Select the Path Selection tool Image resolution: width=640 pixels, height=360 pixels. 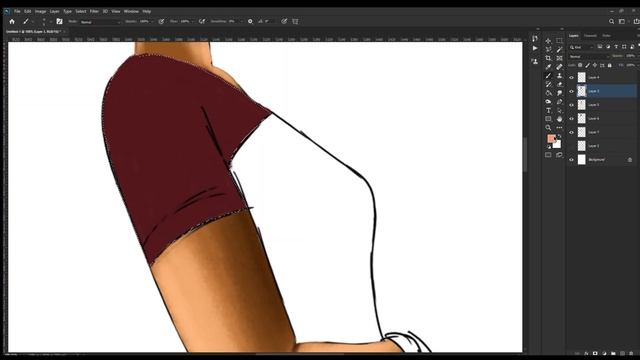[559, 110]
